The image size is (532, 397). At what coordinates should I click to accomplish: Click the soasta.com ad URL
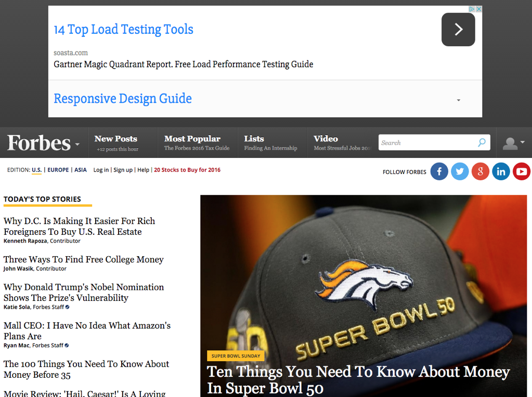click(71, 53)
